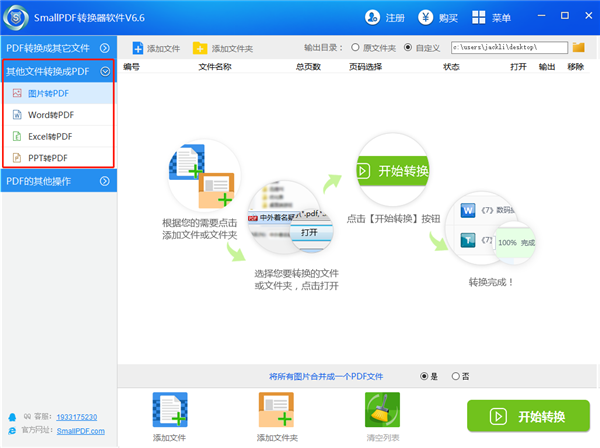The height and width of the screenshot is (448, 600).
Task: Click the 移除 column header
Action: (576, 67)
